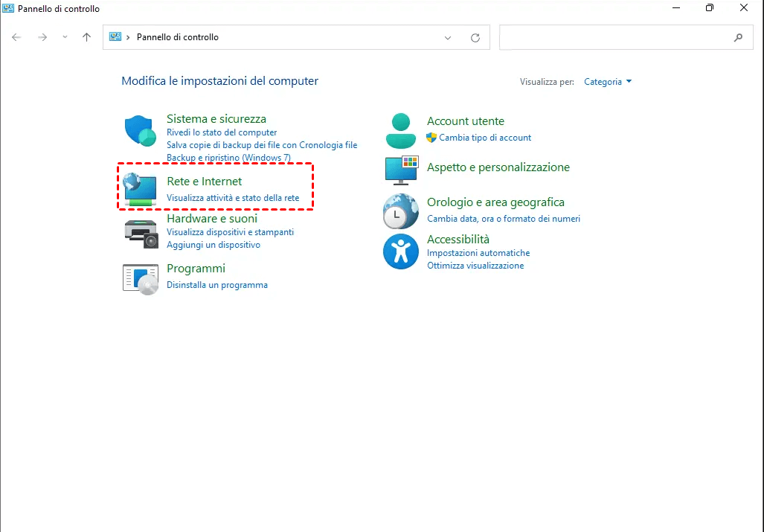
Task: Click Cambia data, ora o formato dei numeri
Action: [504, 219]
